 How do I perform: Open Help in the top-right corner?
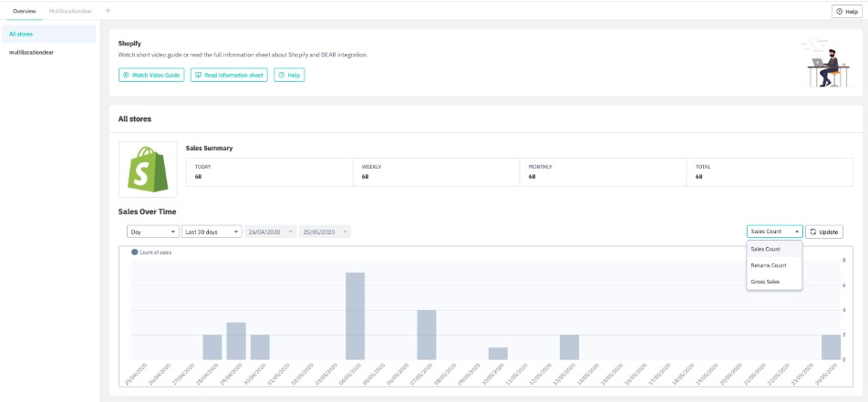(x=845, y=11)
